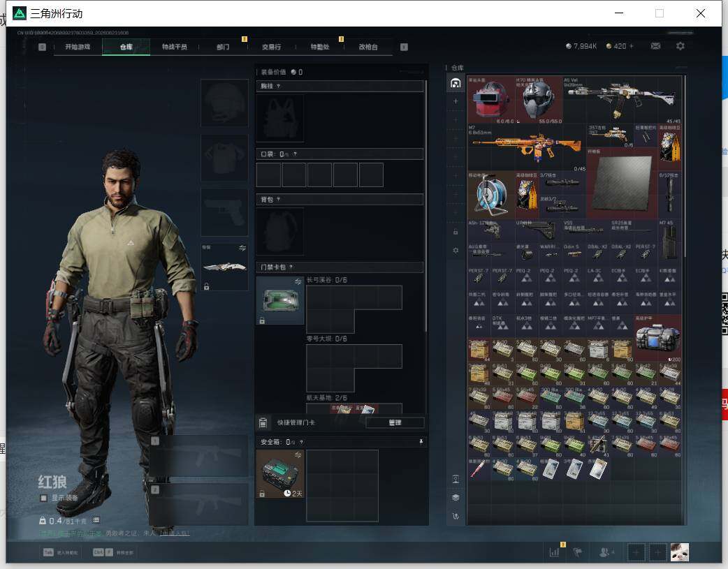Open the settings gear icon
728x569 pixels.
coord(680,46)
